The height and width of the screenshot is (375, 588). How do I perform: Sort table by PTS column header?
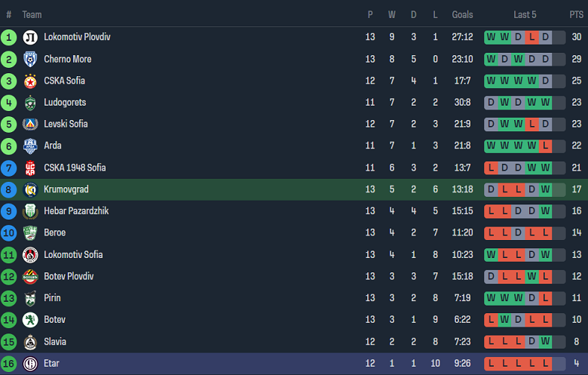(x=576, y=14)
